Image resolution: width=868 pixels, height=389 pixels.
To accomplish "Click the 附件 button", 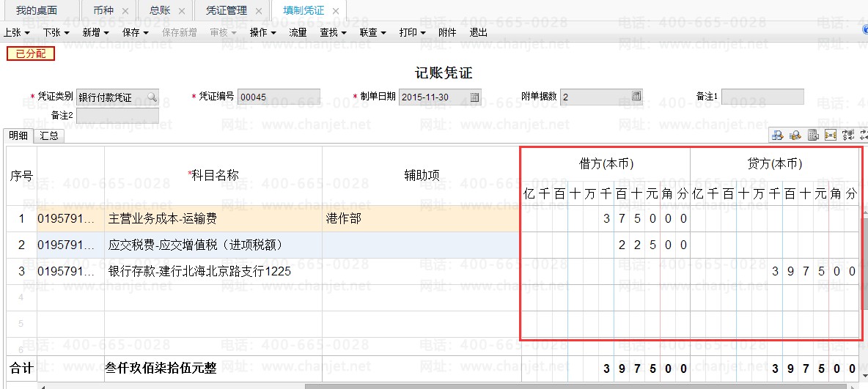I will (447, 32).
